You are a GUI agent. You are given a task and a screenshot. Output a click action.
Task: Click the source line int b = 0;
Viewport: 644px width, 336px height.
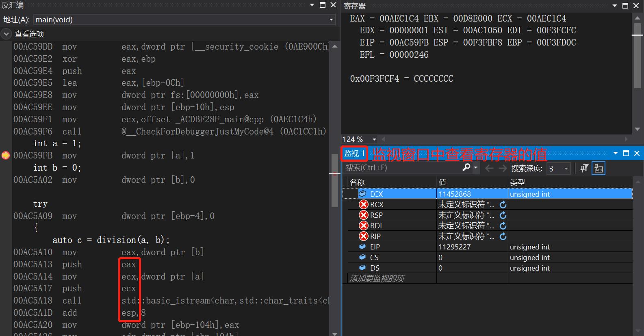(57, 168)
